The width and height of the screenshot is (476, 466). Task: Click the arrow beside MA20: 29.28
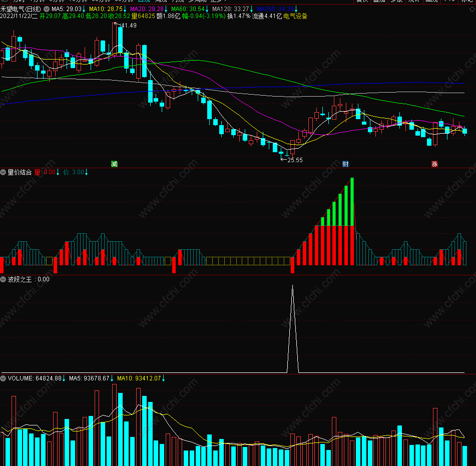(166, 9)
